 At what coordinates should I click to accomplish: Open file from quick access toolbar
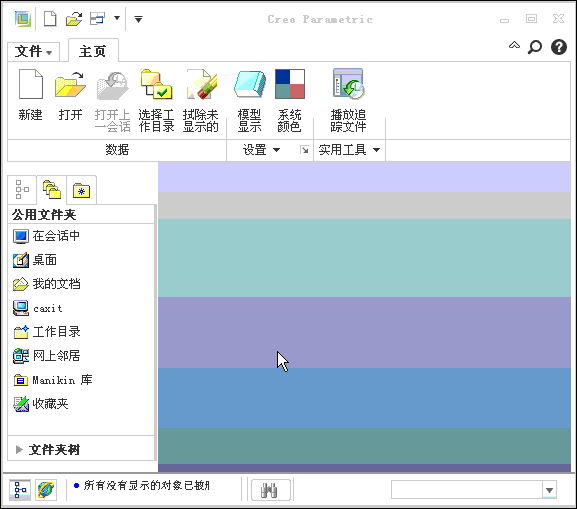click(74, 18)
